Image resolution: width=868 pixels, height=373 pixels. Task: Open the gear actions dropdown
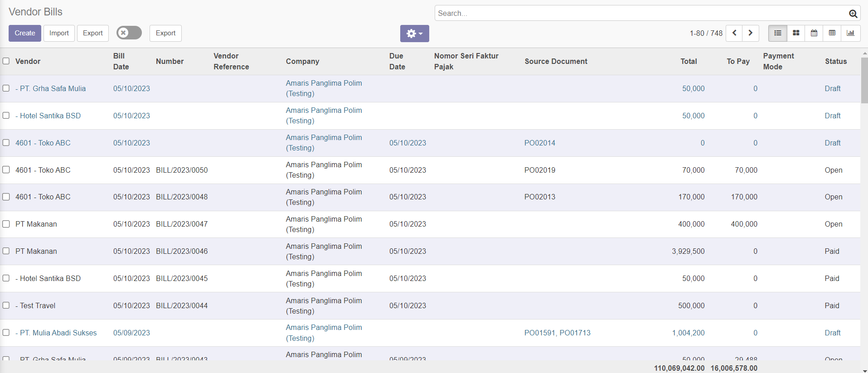[414, 34]
